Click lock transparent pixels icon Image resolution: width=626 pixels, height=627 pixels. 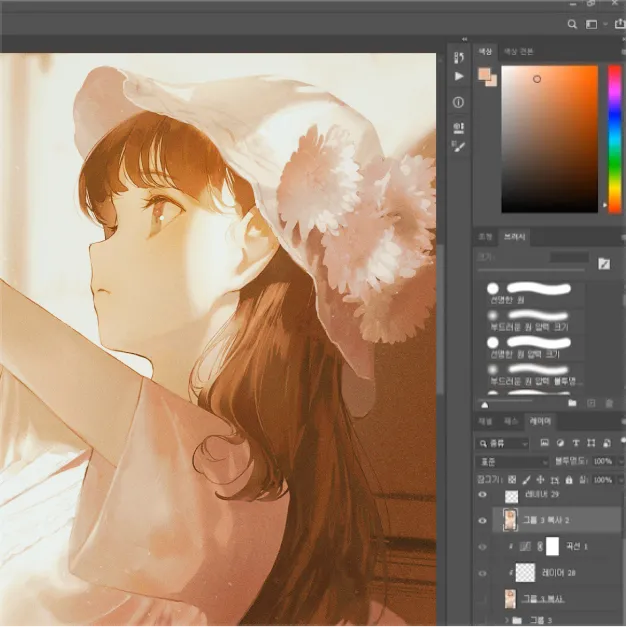(x=512, y=479)
